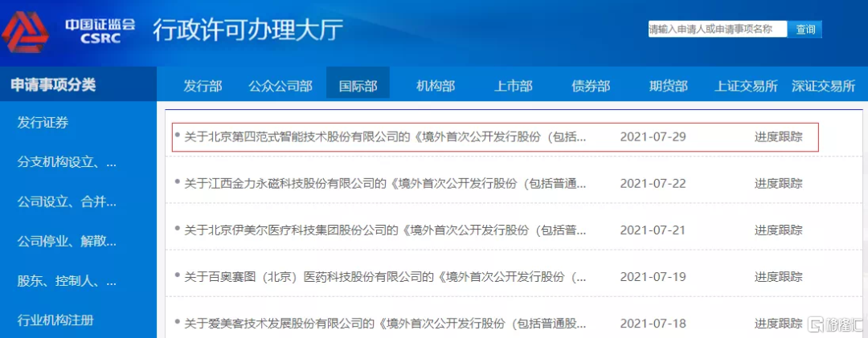Select the 国际部 tab
Screen dimensions: 868x338
click(358, 86)
